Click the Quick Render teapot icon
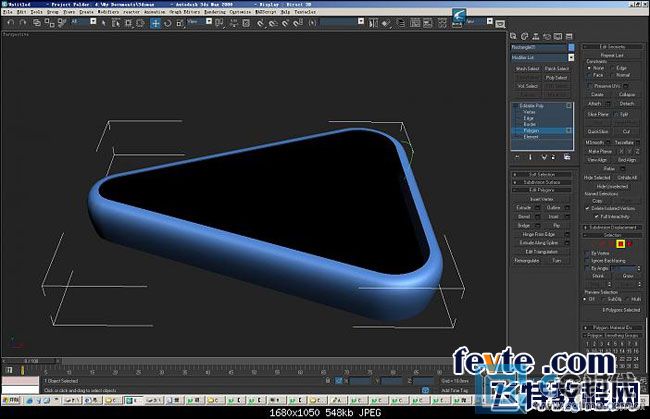This screenshot has height=419, width=650. [x=500, y=24]
